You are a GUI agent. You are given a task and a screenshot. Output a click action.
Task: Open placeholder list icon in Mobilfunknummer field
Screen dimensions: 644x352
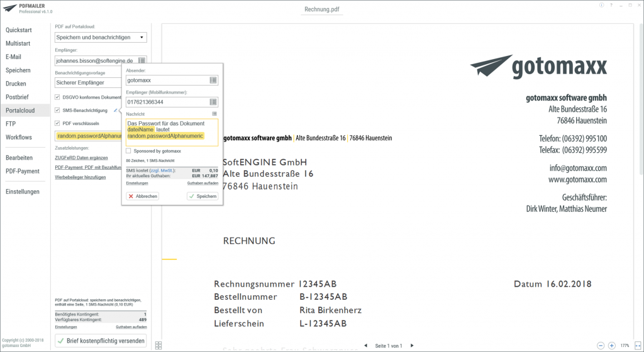[213, 102]
